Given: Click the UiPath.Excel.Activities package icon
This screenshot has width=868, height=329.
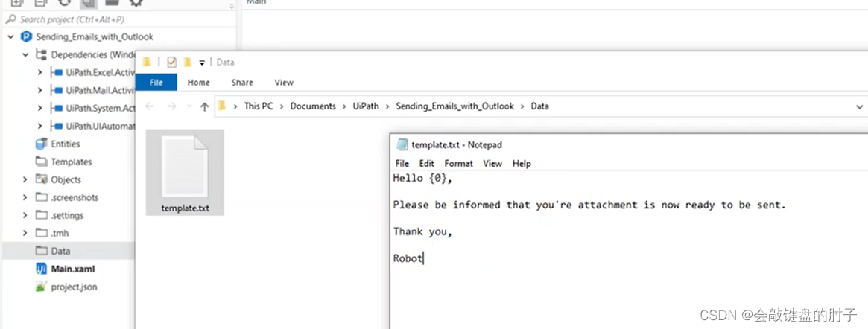Looking at the screenshot, I should pyautogui.click(x=56, y=72).
